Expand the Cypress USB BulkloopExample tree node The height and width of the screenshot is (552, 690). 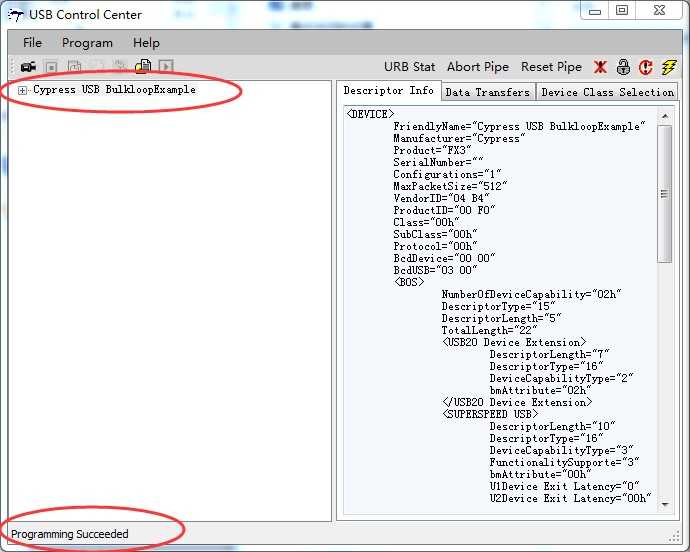click(x=22, y=90)
